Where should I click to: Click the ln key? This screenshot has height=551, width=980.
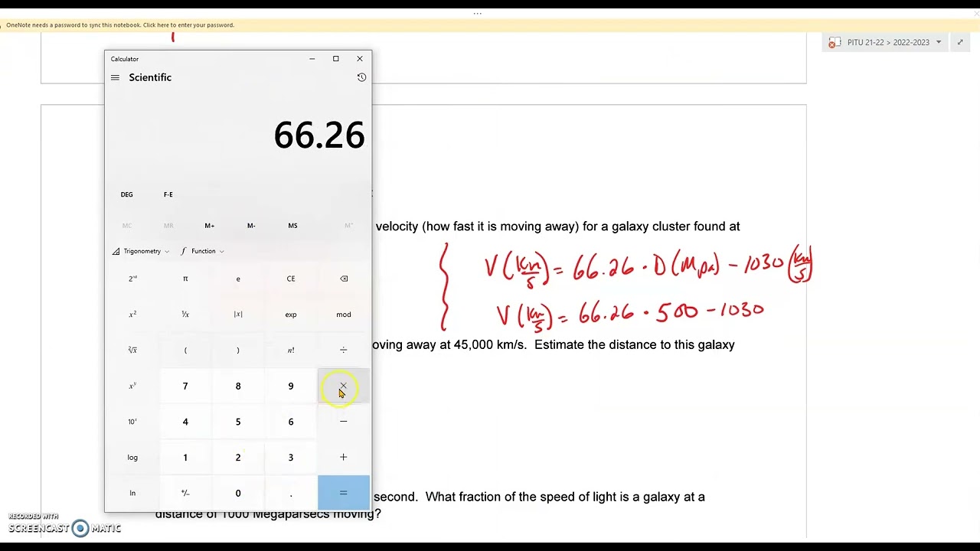[132, 493]
